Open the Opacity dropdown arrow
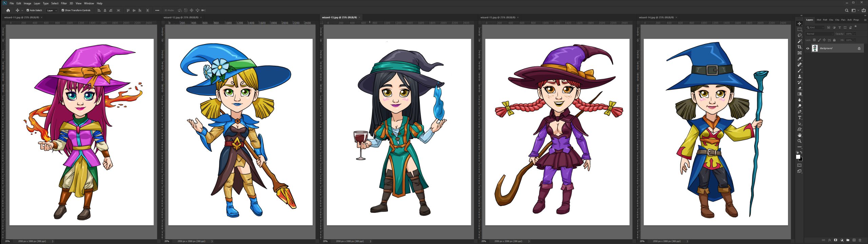This screenshot has width=868, height=244. (x=854, y=34)
